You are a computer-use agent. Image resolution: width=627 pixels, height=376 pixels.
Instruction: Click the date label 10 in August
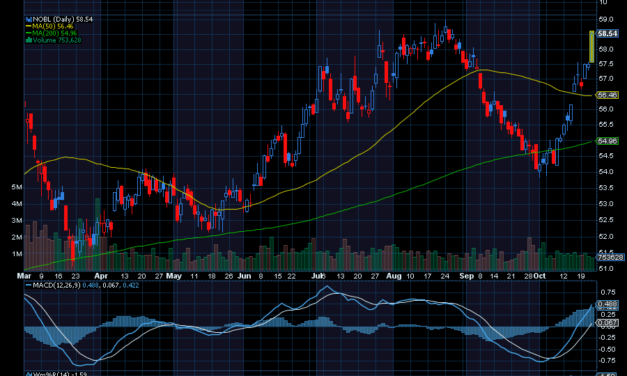[410, 276]
